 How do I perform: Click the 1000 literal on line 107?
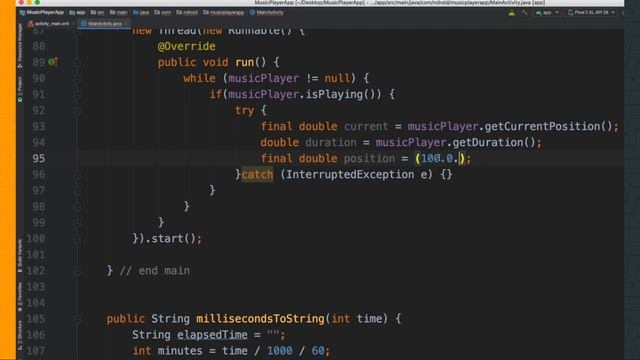(x=280, y=351)
